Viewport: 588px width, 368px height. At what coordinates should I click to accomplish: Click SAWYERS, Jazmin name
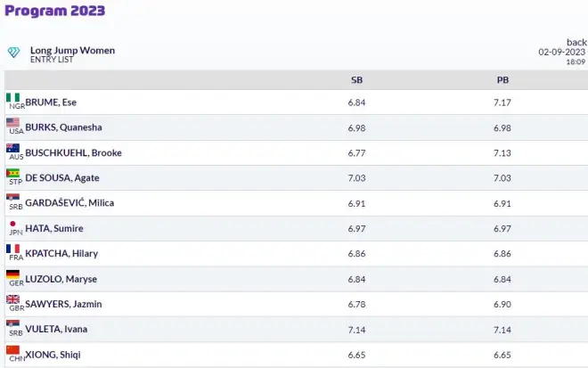point(63,304)
